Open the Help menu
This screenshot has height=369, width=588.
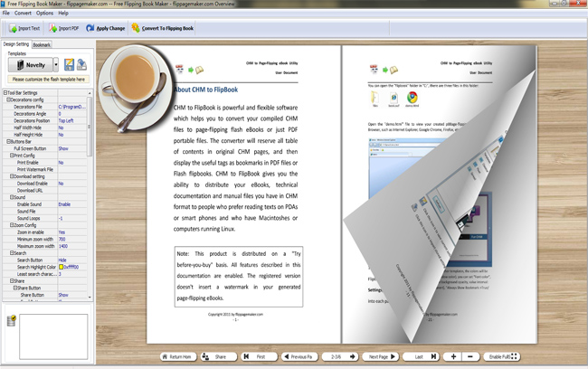point(63,13)
